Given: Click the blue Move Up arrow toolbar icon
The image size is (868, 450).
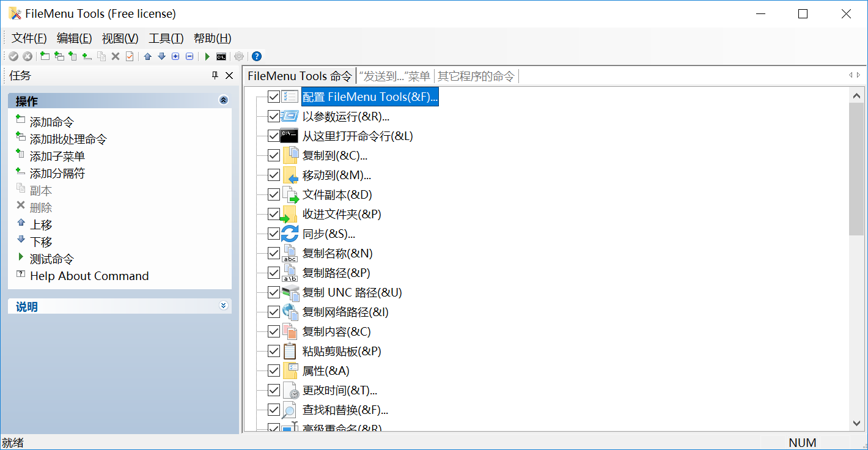Looking at the screenshot, I should [147, 56].
